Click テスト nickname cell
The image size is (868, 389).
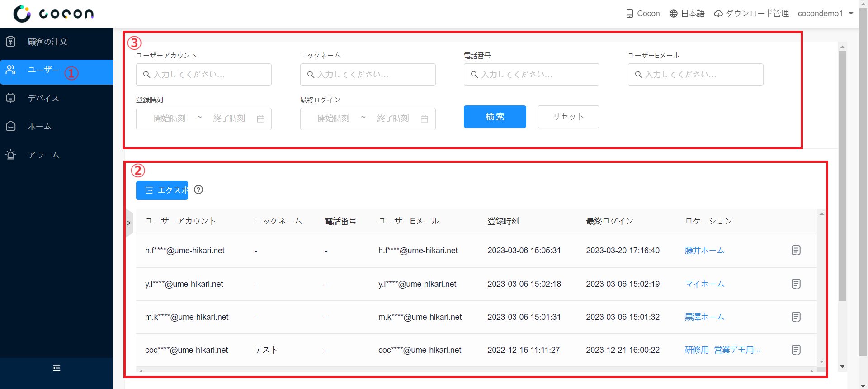point(266,350)
